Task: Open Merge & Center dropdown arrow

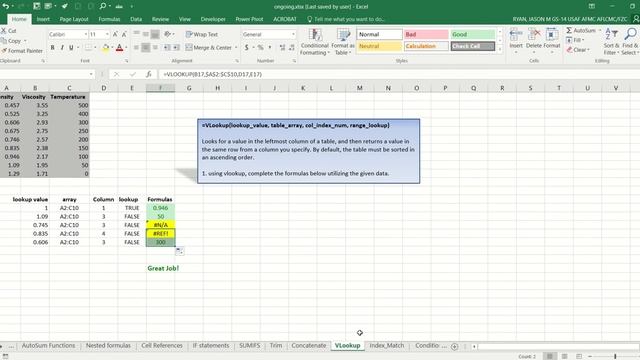Action: tap(236, 48)
